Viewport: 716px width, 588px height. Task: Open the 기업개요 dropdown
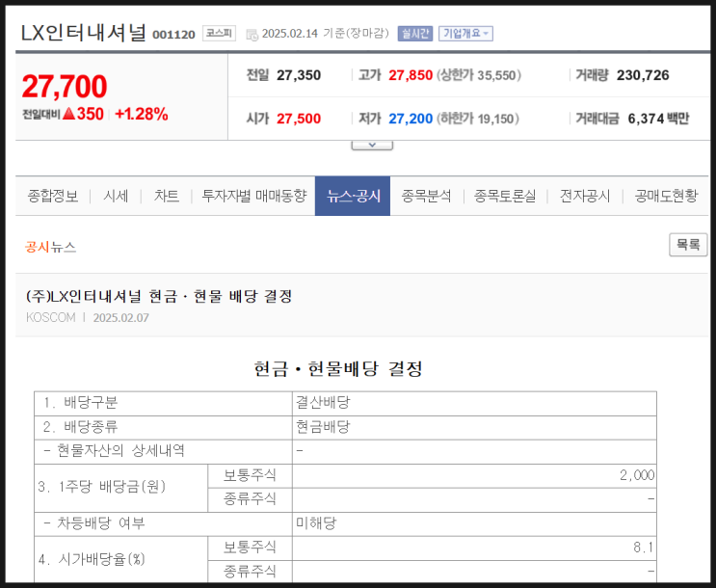(465, 34)
